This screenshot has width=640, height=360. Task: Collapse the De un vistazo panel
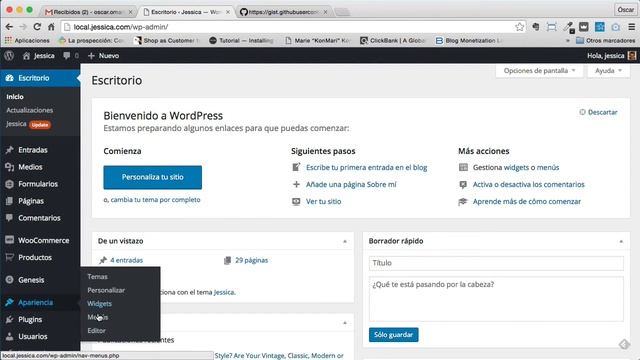[345, 241]
